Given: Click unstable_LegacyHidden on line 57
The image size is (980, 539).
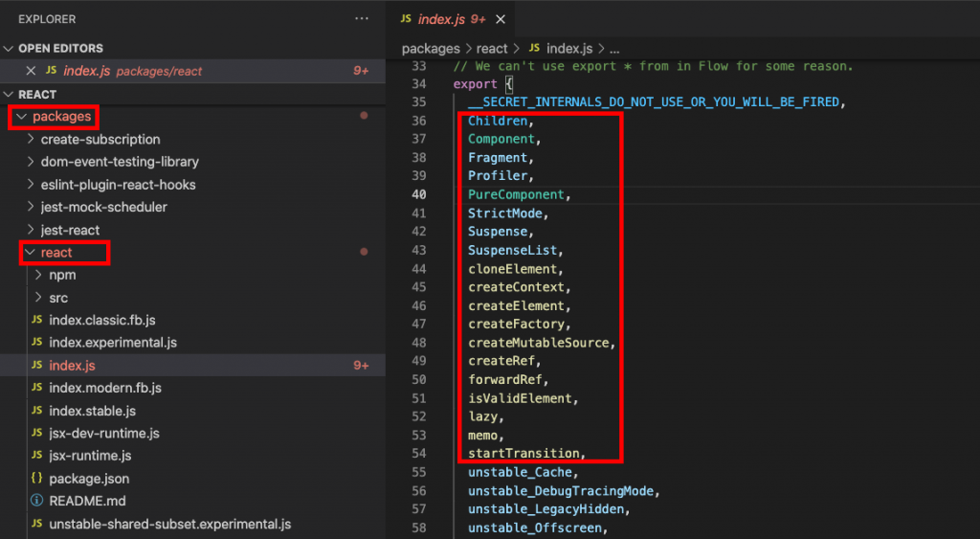Looking at the screenshot, I should [546, 509].
